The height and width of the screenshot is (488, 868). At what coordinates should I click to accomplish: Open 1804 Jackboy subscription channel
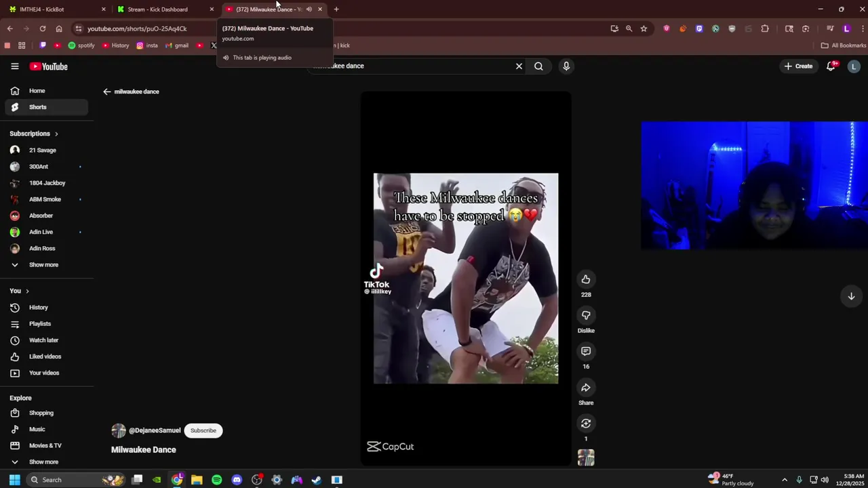[46, 183]
